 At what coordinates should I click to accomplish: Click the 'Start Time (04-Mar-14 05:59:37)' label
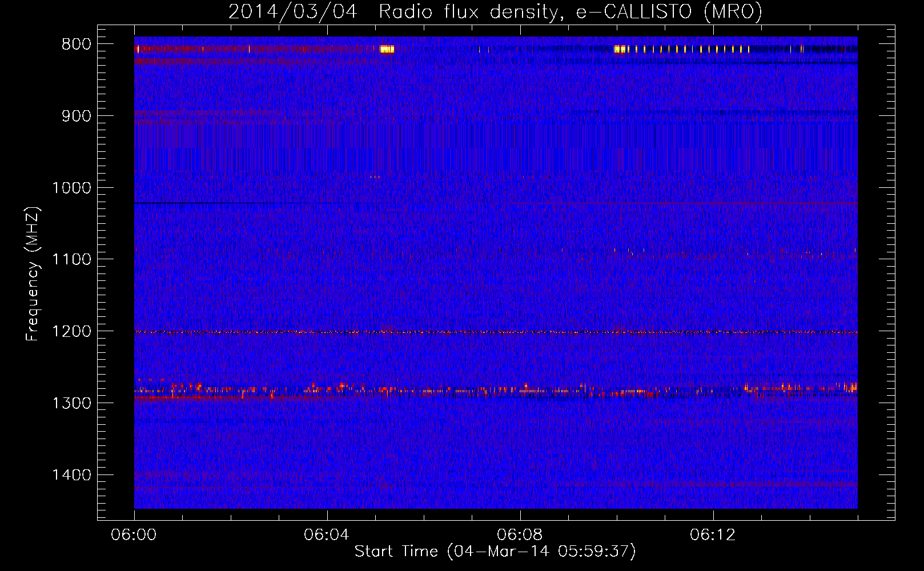point(495,551)
